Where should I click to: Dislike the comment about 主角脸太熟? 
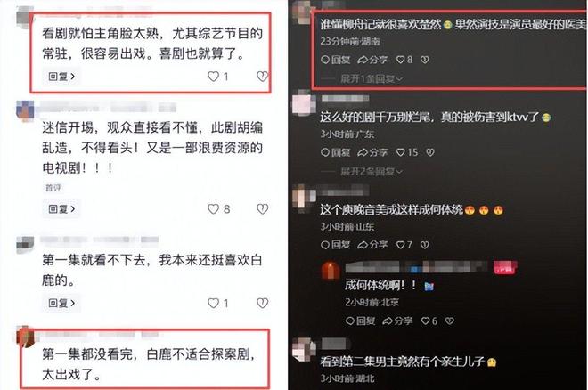click(x=262, y=77)
